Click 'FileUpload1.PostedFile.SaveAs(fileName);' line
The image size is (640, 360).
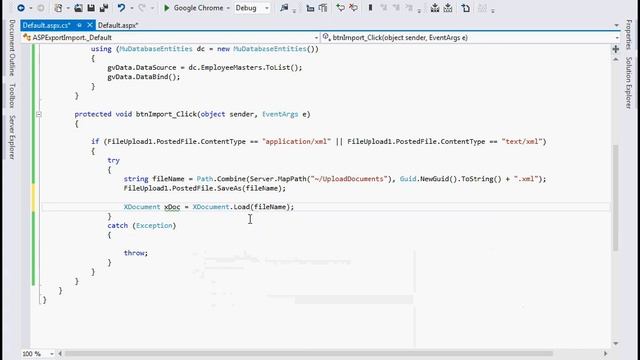click(x=204, y=188)
